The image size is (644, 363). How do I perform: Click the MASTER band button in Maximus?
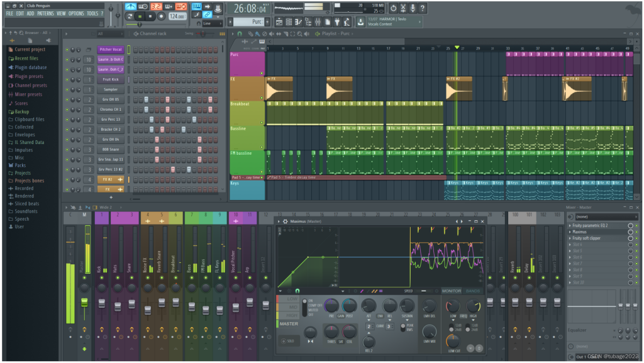(289, 323)
